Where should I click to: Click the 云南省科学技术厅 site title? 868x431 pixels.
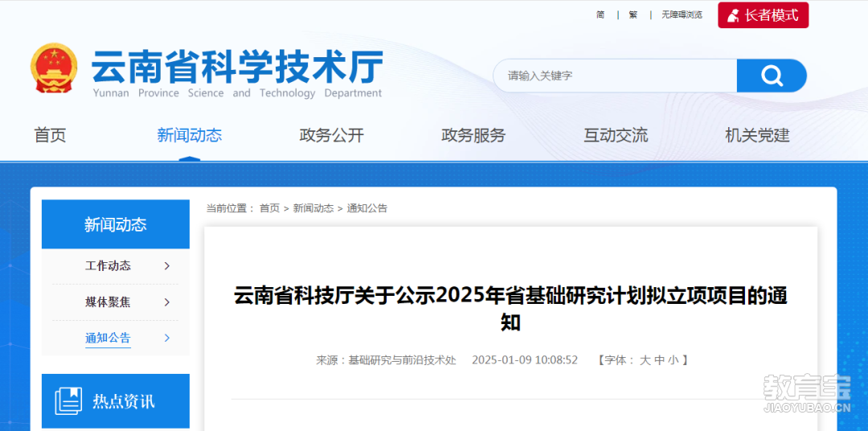(x=237, y=67)
